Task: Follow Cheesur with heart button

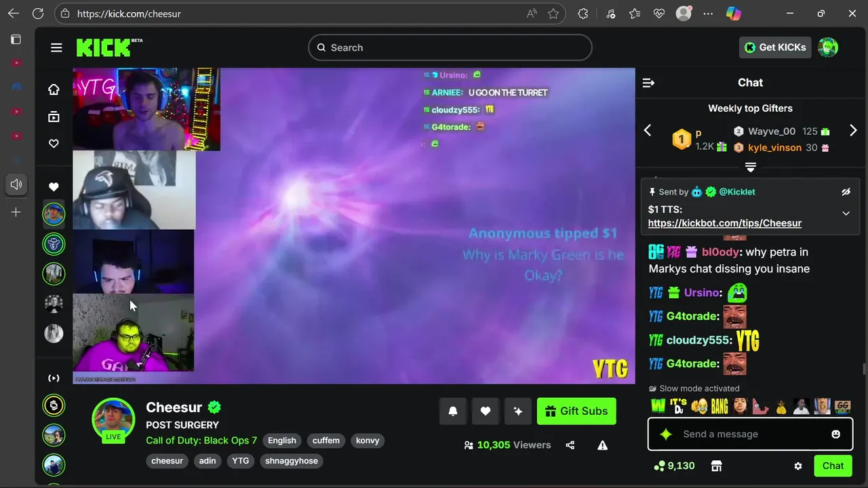Action: click(x=486, y=411)
